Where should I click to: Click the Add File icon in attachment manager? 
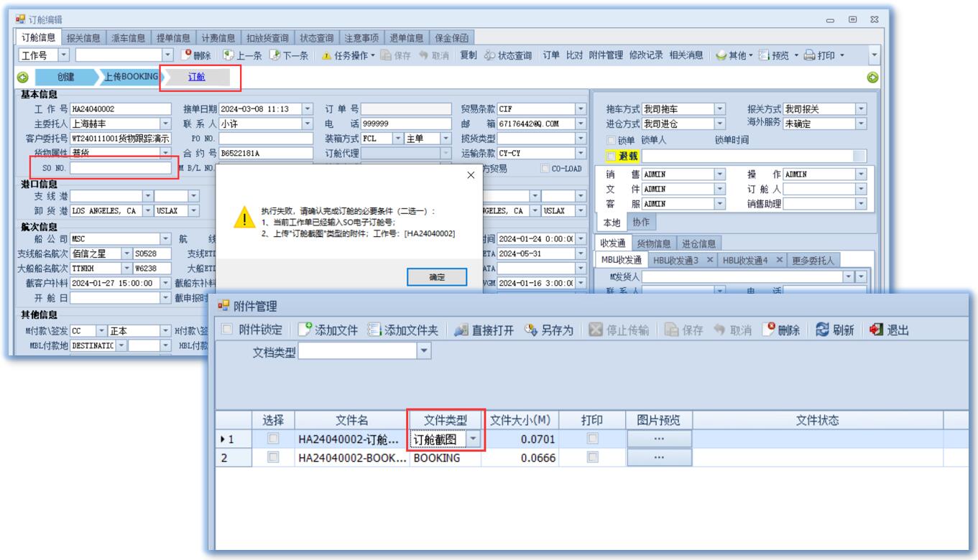pyautogui.click(x=305, y=330)
